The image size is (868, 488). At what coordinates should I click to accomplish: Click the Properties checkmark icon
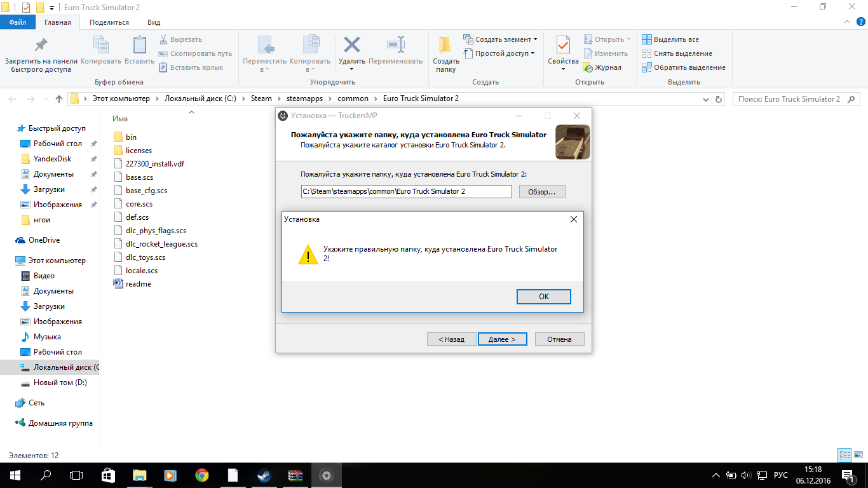[563, 44]
